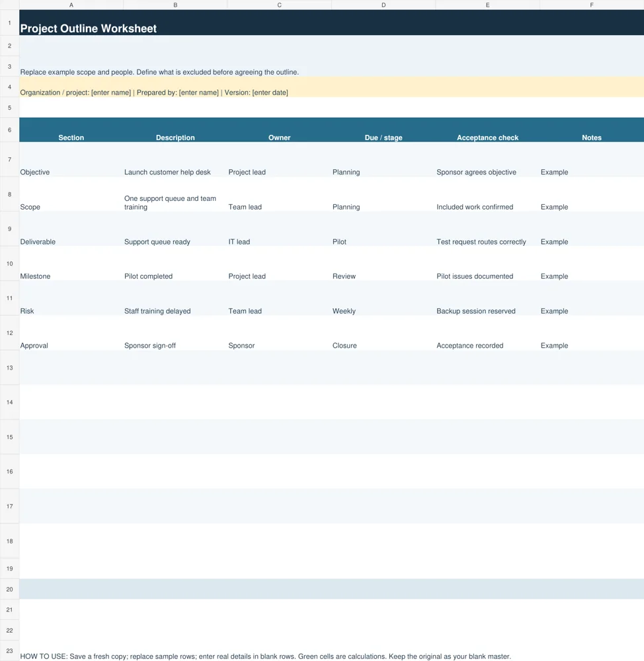The image size is (644, 661).
Task: Select the 'Pilot' stage cell
Action: click(x=383, y=229)
